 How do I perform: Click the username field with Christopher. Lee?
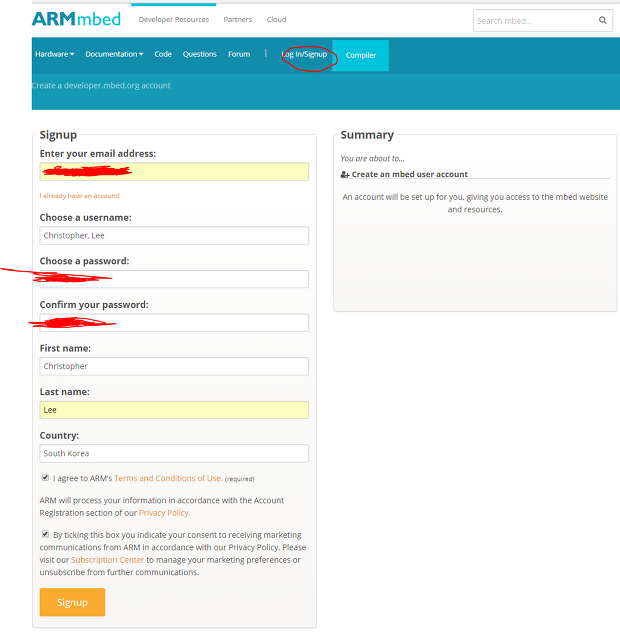coord(174,236)
